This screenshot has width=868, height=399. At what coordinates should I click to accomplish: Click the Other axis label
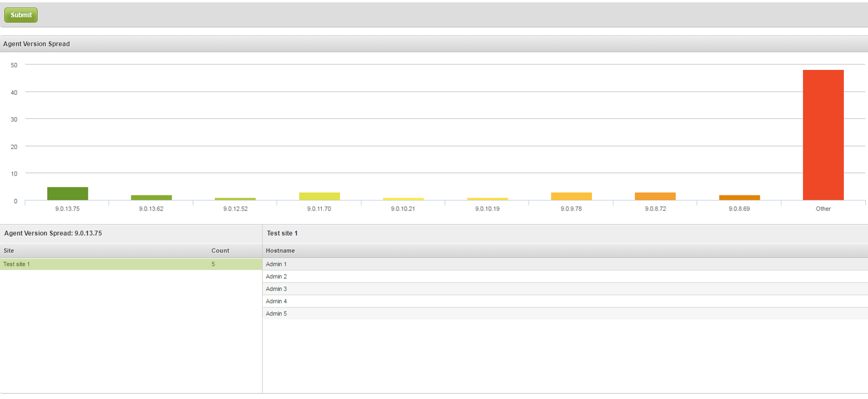coord(823,209)
